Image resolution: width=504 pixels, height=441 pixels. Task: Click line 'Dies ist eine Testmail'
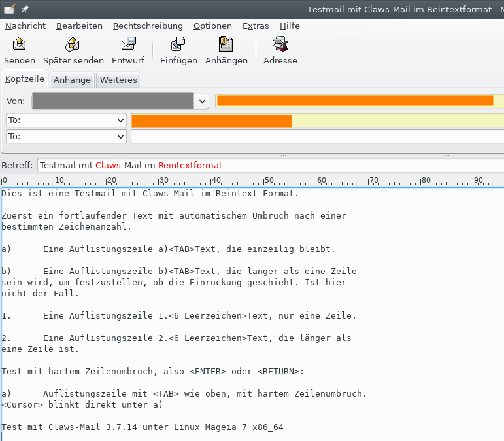click(150, 193)
